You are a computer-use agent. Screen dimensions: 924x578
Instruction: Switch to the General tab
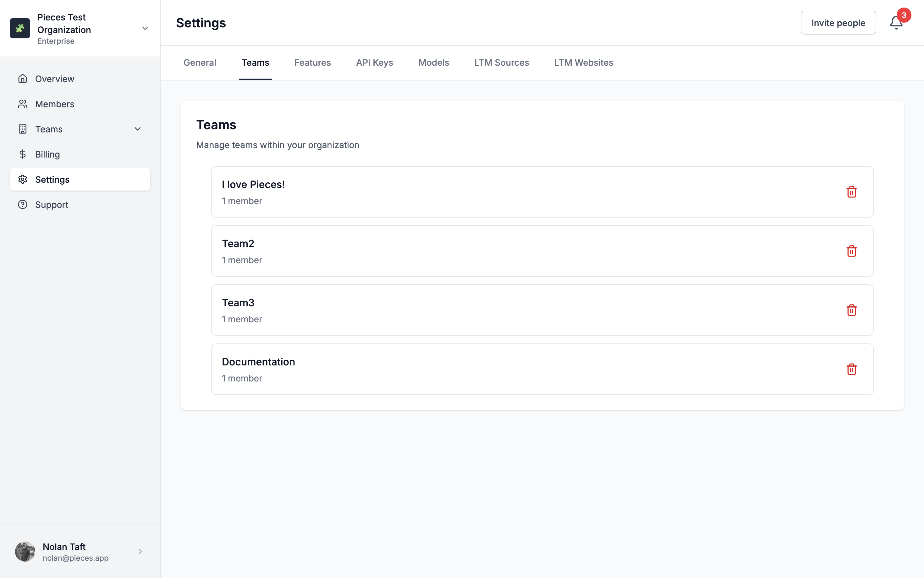[x=199, y=63]
